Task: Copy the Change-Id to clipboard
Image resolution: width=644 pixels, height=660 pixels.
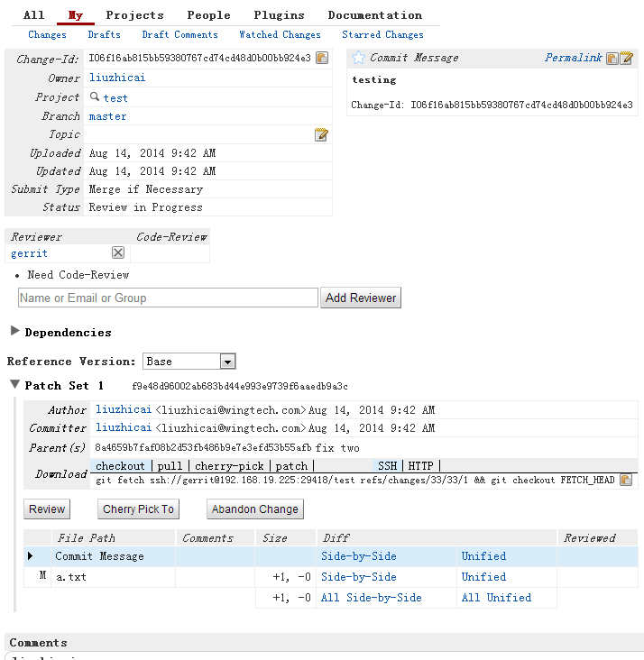Action: (x=322, y=59)
